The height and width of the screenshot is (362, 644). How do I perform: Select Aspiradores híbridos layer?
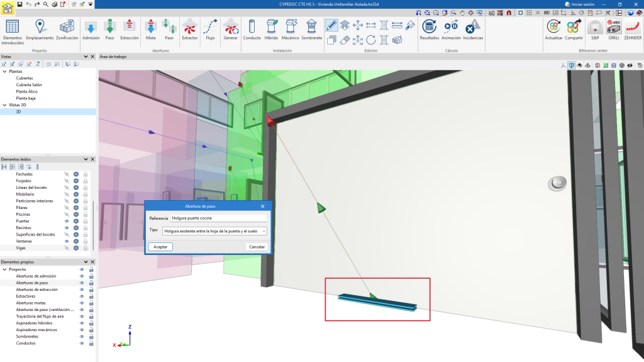[x=34, y=323]
